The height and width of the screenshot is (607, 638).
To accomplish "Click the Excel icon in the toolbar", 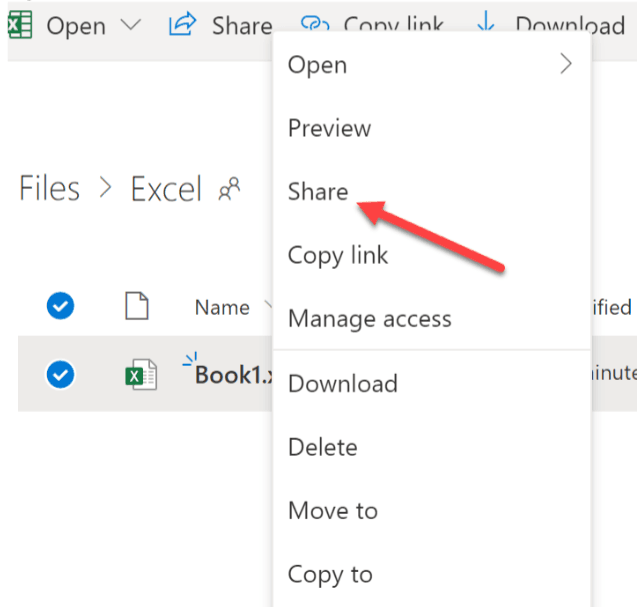I will point(19,25).
